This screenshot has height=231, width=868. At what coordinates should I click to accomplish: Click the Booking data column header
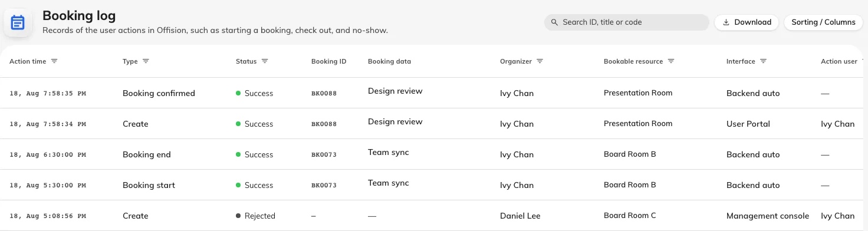click(389, 61)
